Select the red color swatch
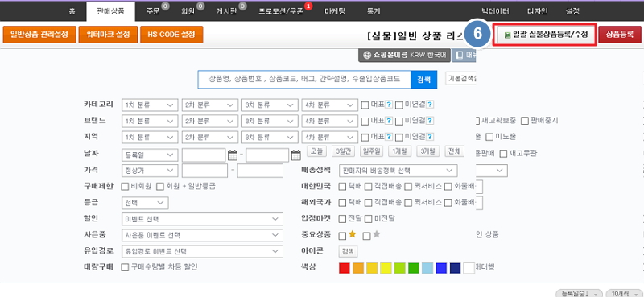This screenshot has height=297, width=644. click(345, 268)
